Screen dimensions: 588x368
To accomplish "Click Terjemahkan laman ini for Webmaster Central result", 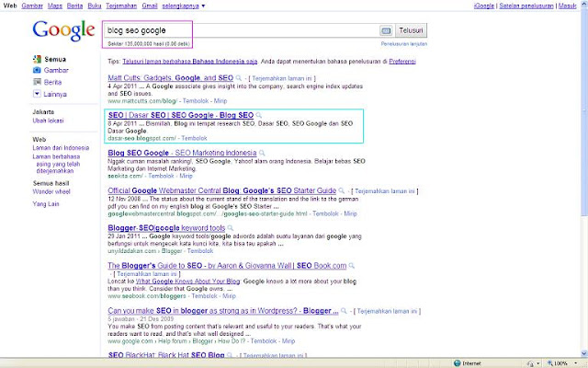I will tap(385, 191).
